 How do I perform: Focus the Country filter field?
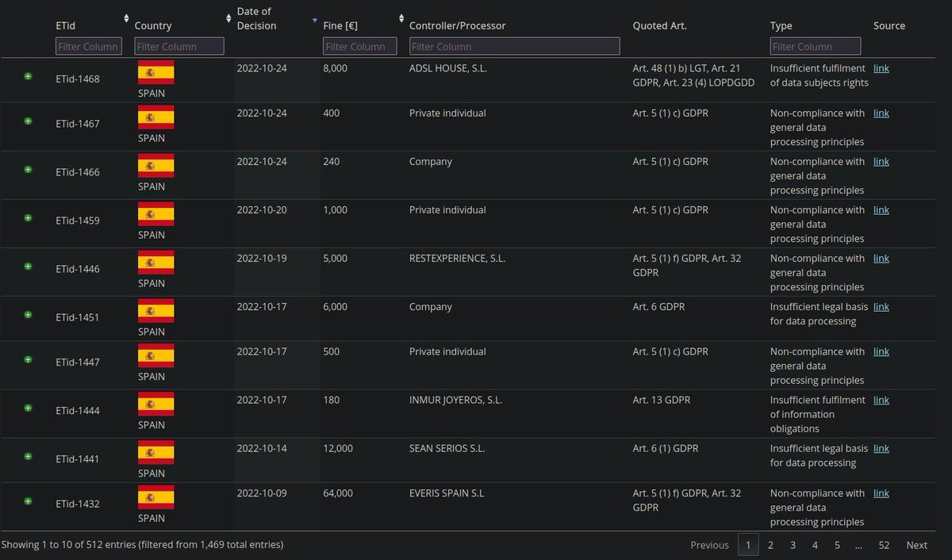pyautogui.click(x=179, y=46)
